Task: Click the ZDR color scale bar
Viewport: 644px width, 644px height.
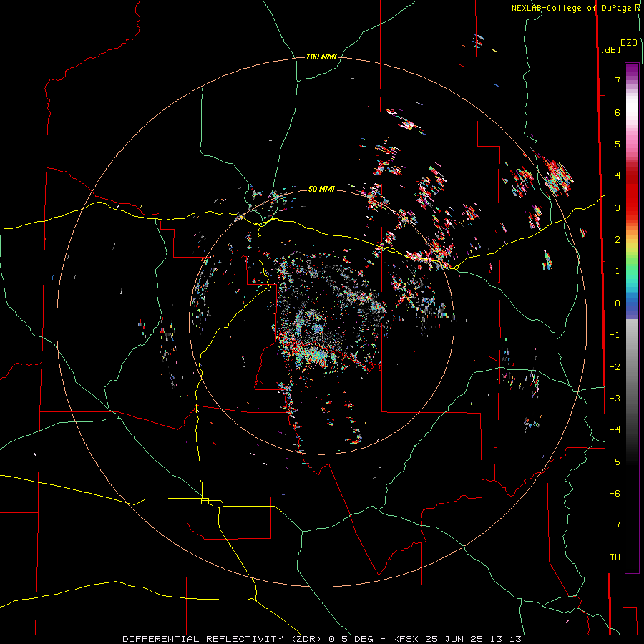Action: 632,318
